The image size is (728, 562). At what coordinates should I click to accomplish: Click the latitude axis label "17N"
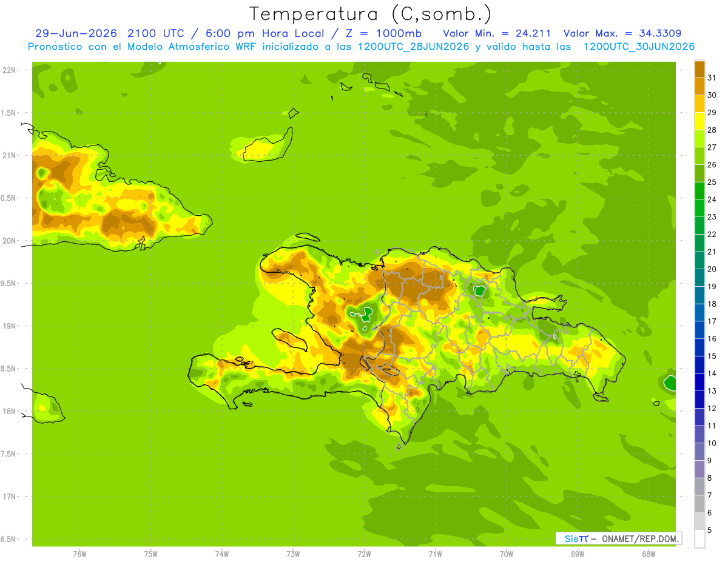(x=9, y=497)
